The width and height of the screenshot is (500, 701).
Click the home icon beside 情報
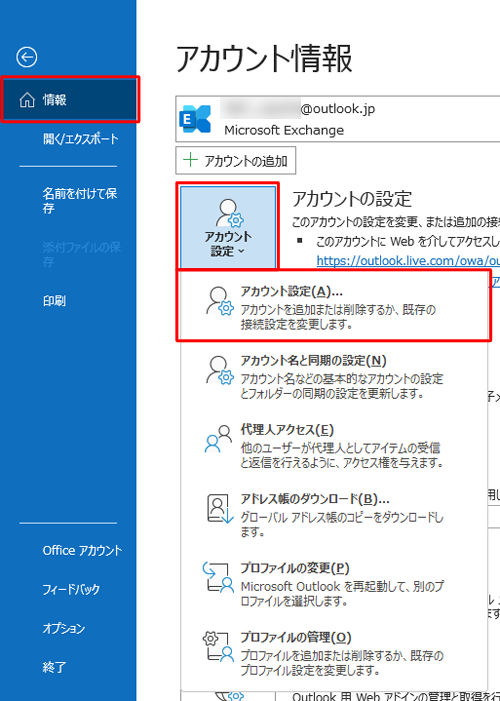(x=27, y=100)
